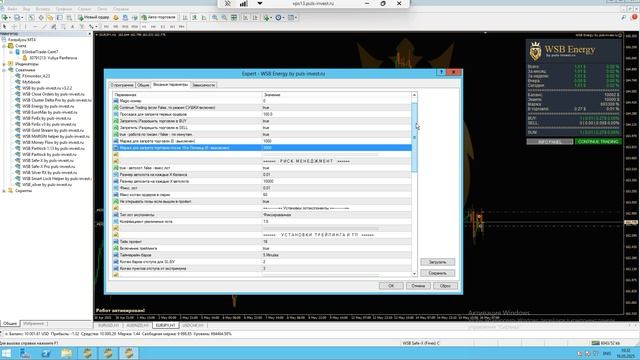Expand the Скрипты tree node

[x=4, y=191]
